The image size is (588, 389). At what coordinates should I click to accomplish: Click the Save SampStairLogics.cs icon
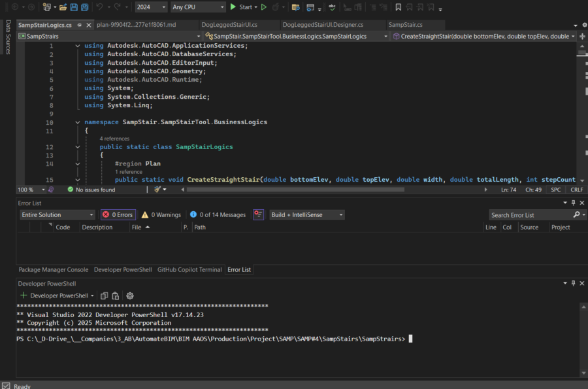[x=75, y=7]
